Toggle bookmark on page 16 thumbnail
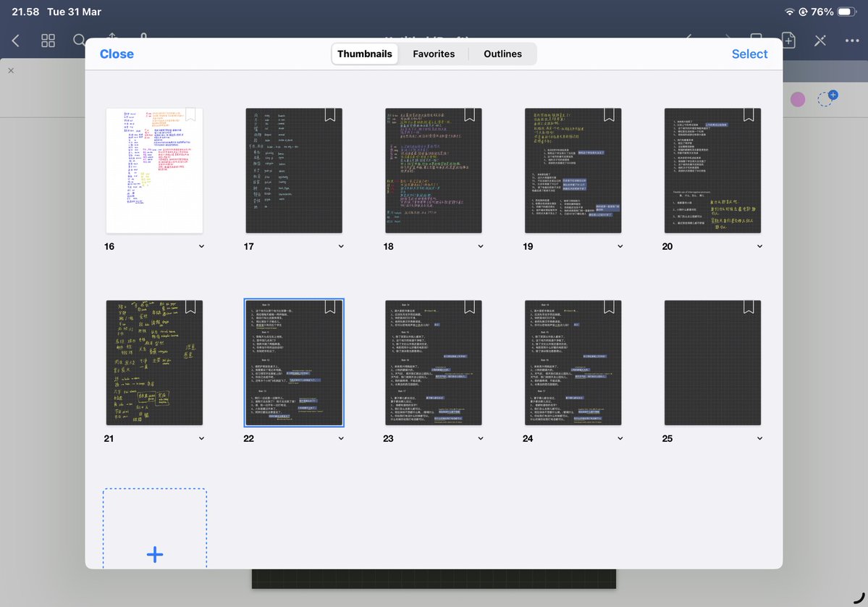This screenshot has height=607, width=868. pos(190,114)
